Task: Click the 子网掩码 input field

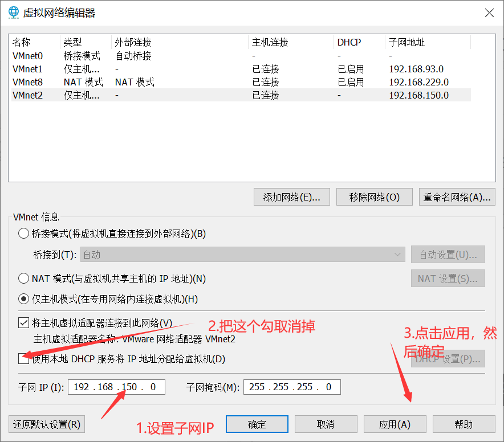Action: pyautogui.click(x=292, y=387)
